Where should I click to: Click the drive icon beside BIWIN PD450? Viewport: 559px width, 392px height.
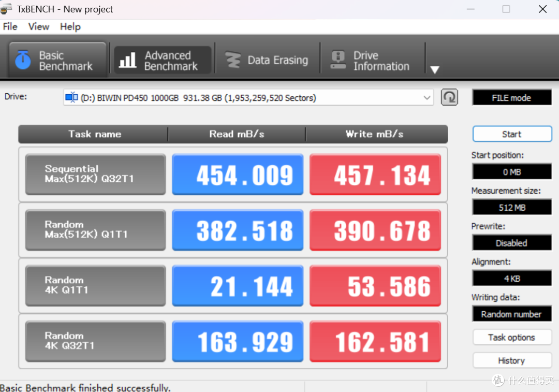[71, 97]
